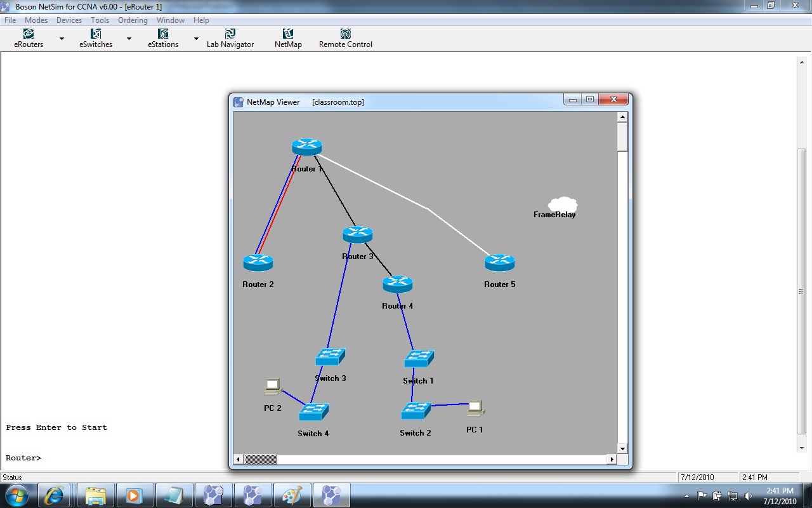Expand the eStations dropdown arrow
The height and width of the screenshot is (508, 812).
(x=196, y=39)
